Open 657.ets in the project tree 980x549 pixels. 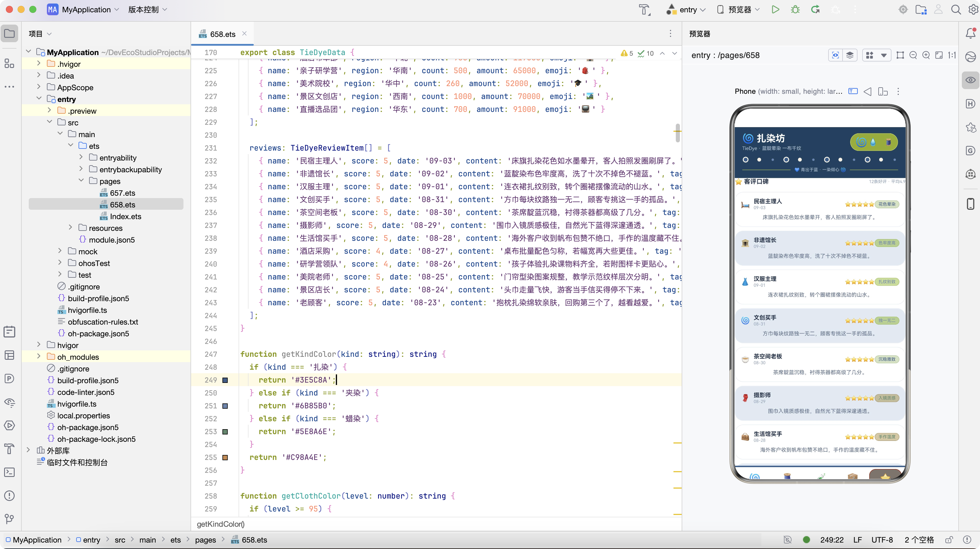pos(122,193)
